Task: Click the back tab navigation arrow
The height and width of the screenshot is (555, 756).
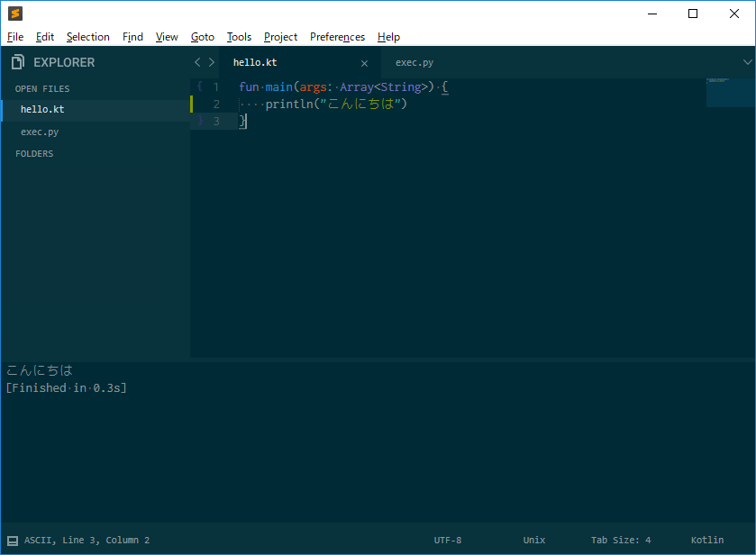Action: click(x=198, y=62)
